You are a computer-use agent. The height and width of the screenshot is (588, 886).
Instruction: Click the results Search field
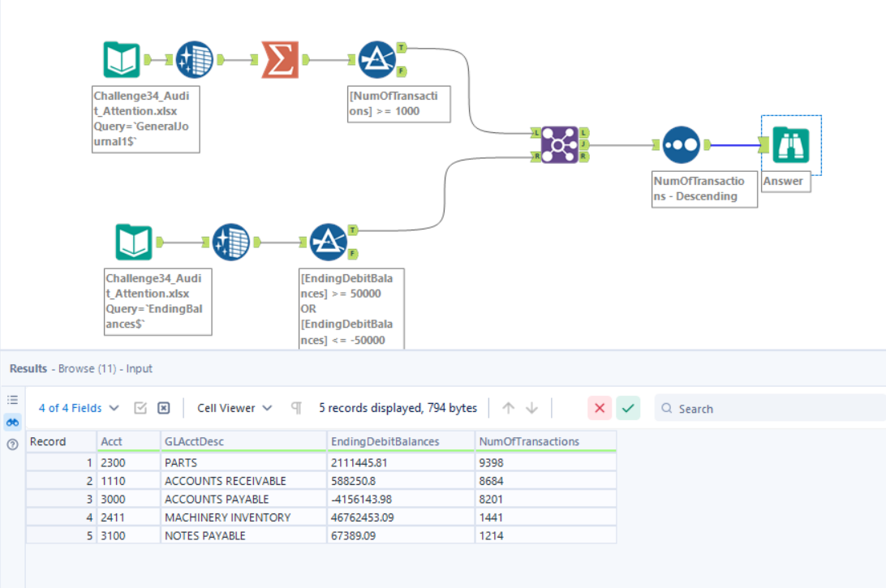pyautogui.click(x=771, y=409)
